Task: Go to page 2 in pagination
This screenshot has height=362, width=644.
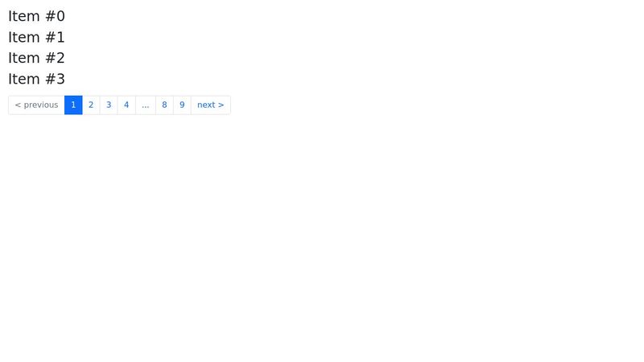Action: 91,105
